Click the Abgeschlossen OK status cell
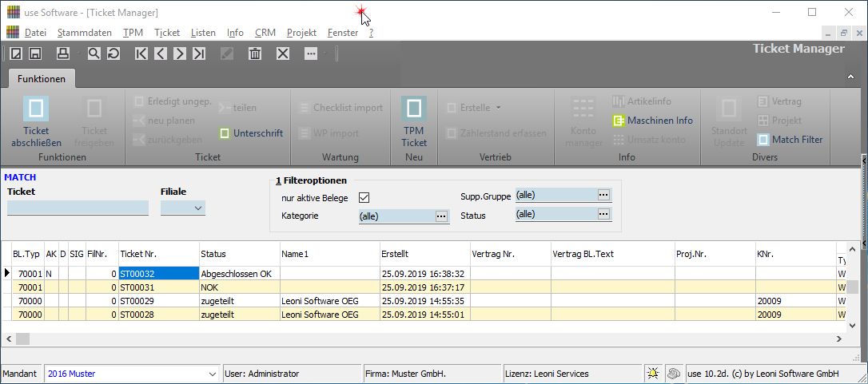 coord(240,273)
